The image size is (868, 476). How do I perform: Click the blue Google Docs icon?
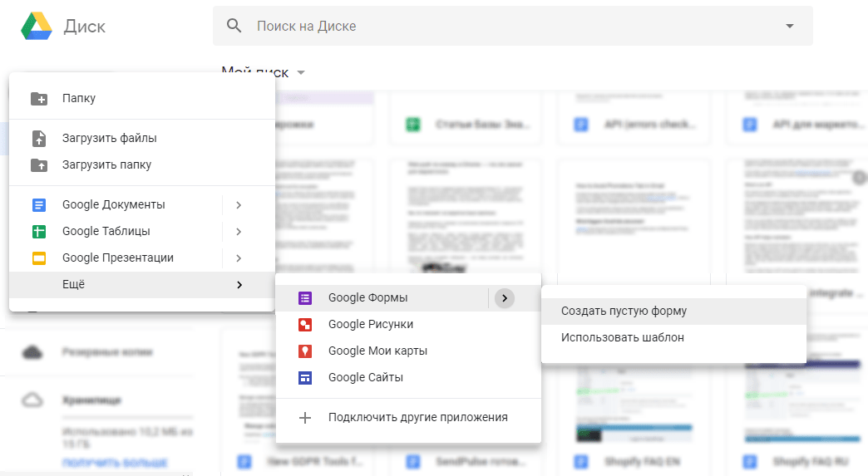click(x=39, y=205)
